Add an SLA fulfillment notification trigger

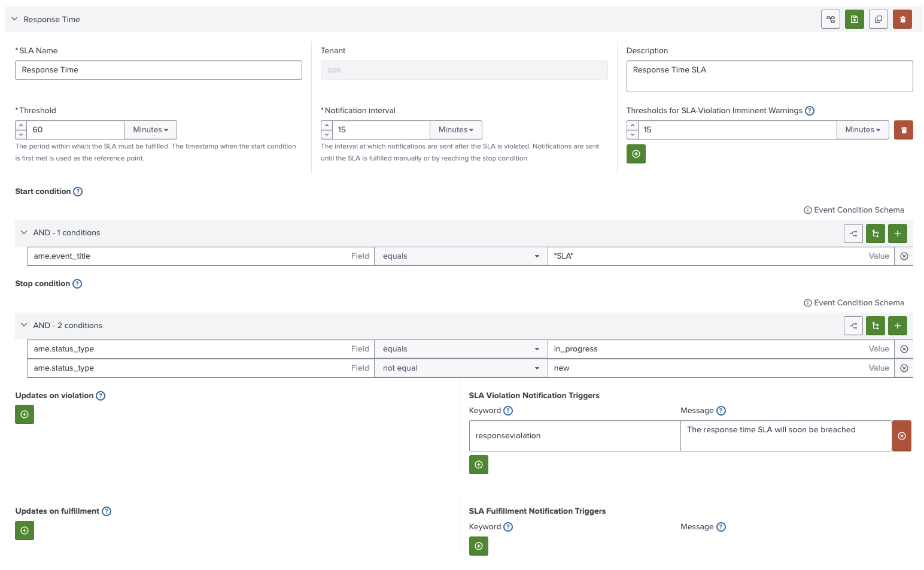[x=478, y=545]
